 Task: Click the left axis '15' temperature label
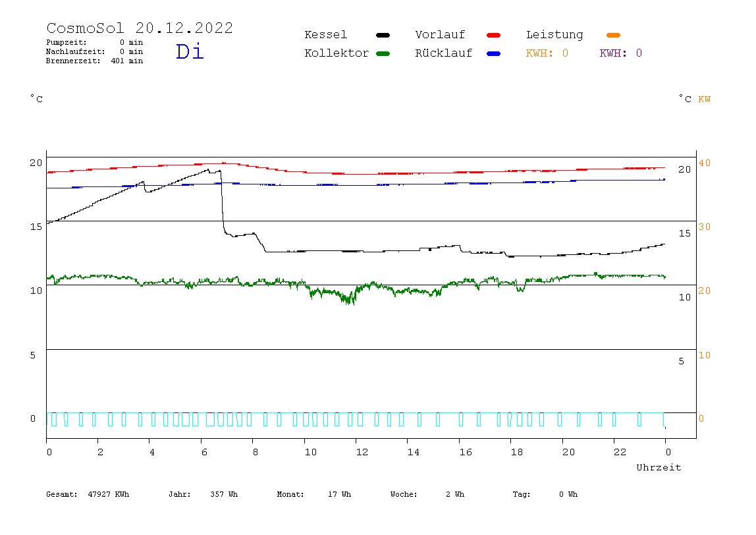[x=36, y=227]
